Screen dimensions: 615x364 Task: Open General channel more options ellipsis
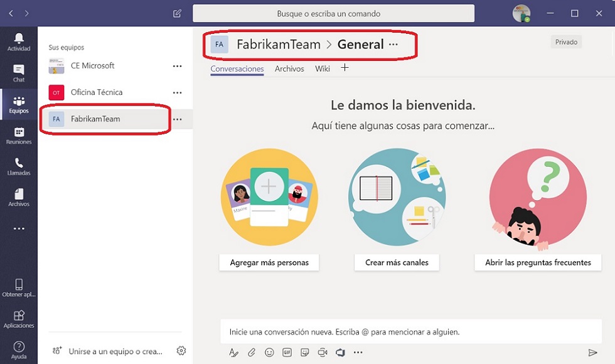tap(393, 45)
